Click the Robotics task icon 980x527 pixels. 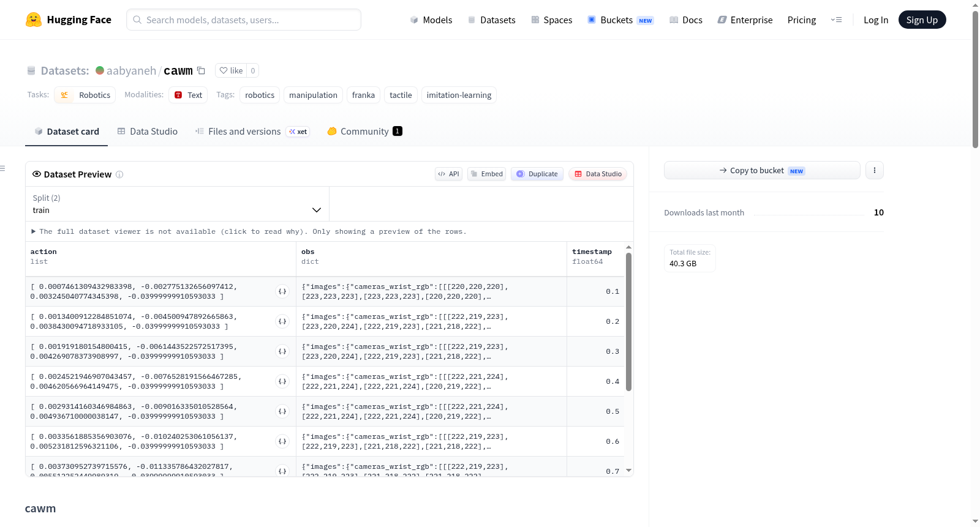tap(64, 95)
